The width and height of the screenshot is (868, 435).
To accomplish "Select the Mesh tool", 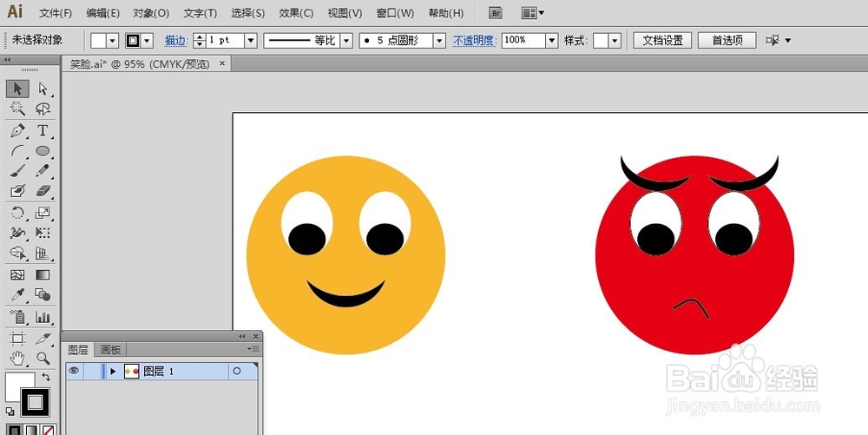I will pyautogui.click(x=17, y=274).
